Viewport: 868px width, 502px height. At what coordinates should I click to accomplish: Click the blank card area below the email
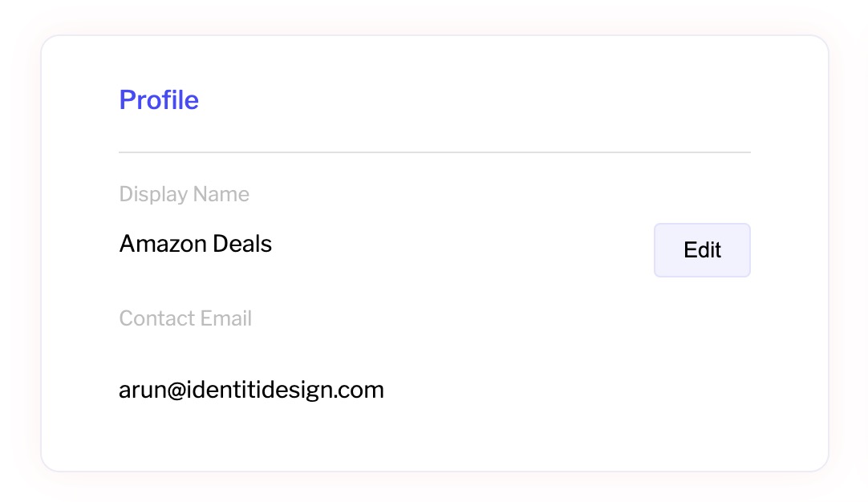(x=434, y=437)
